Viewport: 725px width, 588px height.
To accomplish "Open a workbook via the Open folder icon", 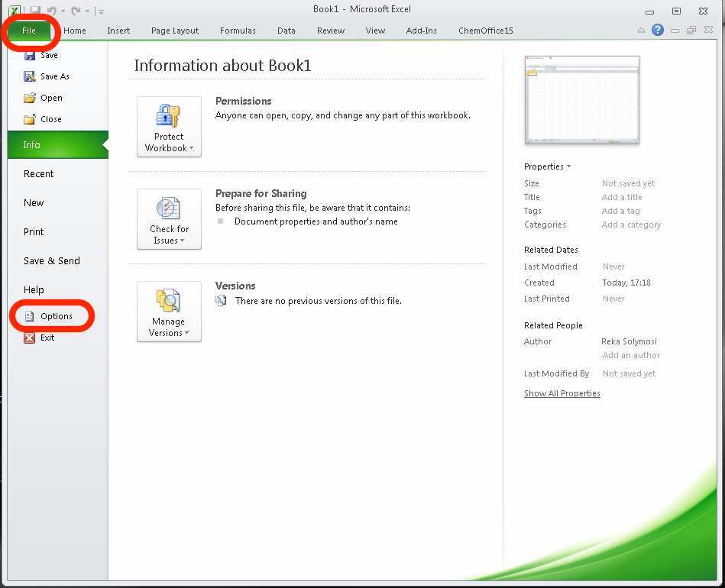I will [x=30, y=98].
